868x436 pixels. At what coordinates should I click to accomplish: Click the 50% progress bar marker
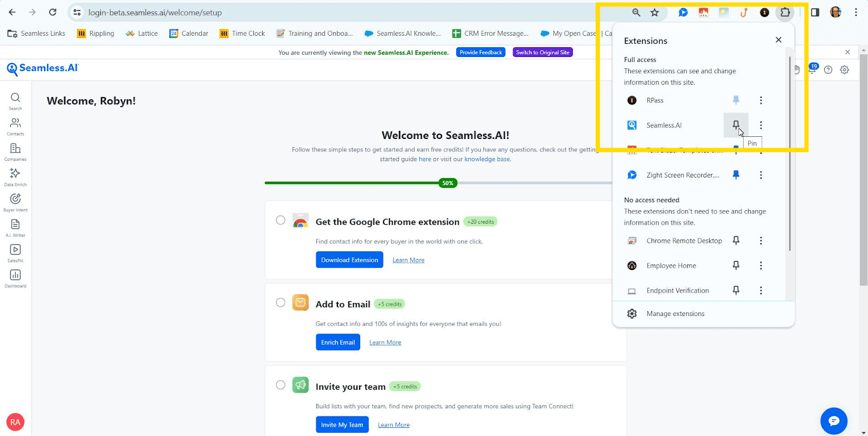pyautogui.click(x=448, y=183)
